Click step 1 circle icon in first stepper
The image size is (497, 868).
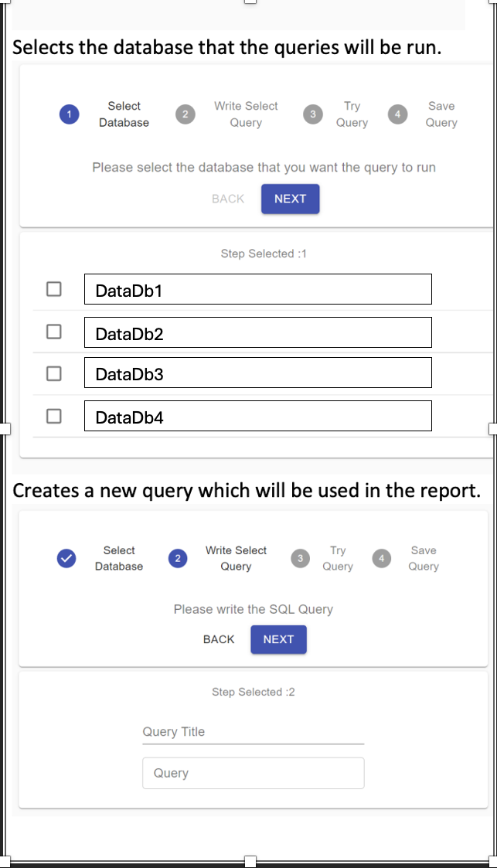pyautogui.click(x=70, y=114)
